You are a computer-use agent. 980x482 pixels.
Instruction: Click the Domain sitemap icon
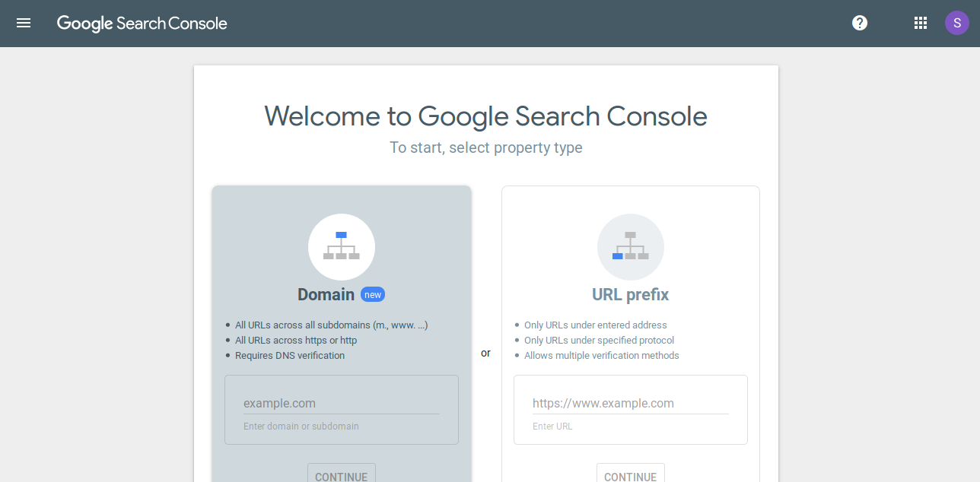pyautogui.click(x=342, y=247)
